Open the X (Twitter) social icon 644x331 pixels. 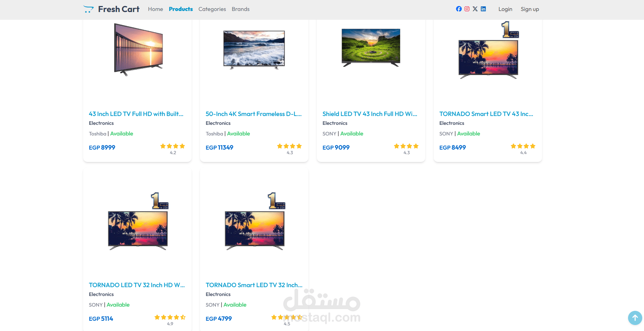point(475,9)
